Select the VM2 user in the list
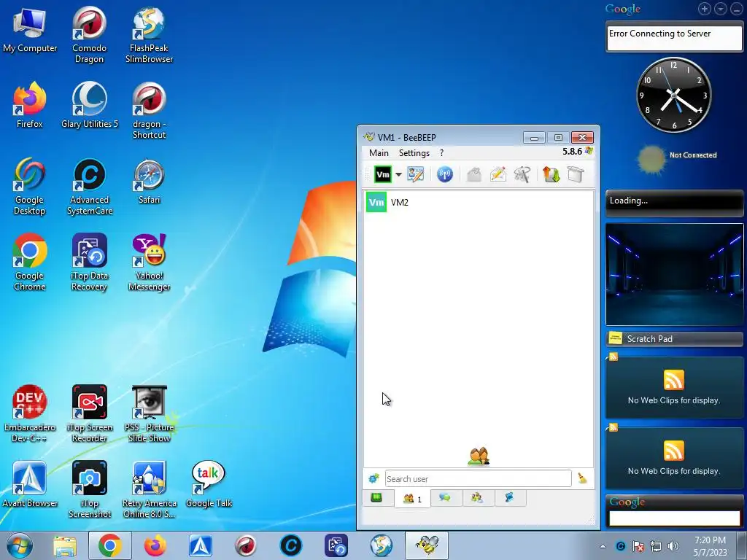The height and width of the screenshot is (560, 747). pos(479,203)
